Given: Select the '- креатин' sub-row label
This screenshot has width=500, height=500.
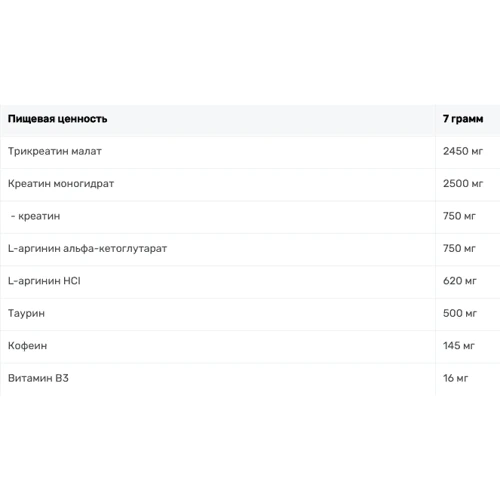Looking at the screenshot, I should (x=36, y=216).
